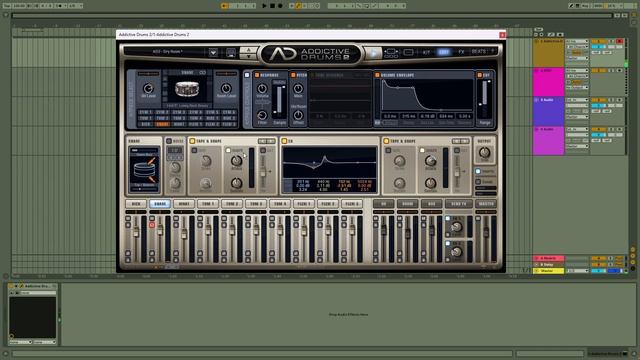The image size is (640, 360).
Task: Click the snare link chain icon
Action: (202, 73)
